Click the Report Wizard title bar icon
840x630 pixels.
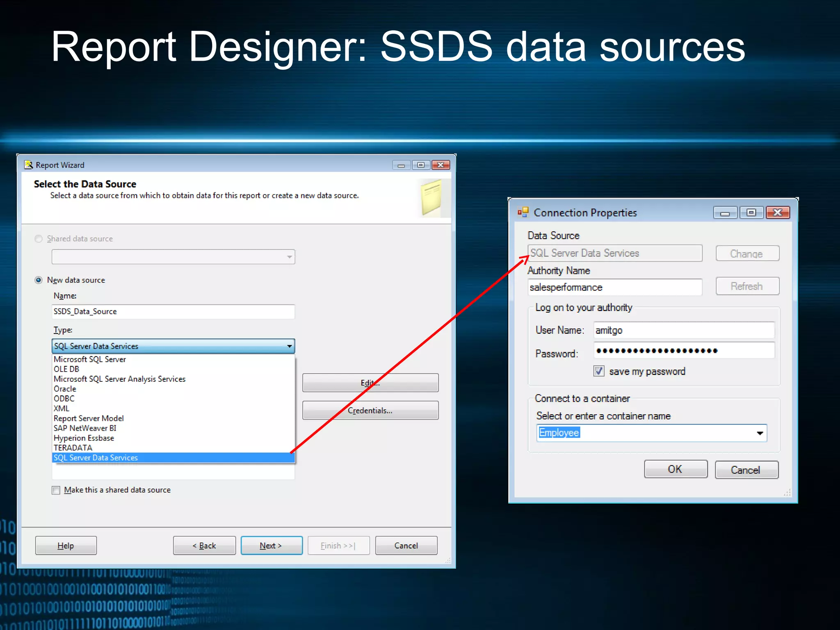click(28, 165)
